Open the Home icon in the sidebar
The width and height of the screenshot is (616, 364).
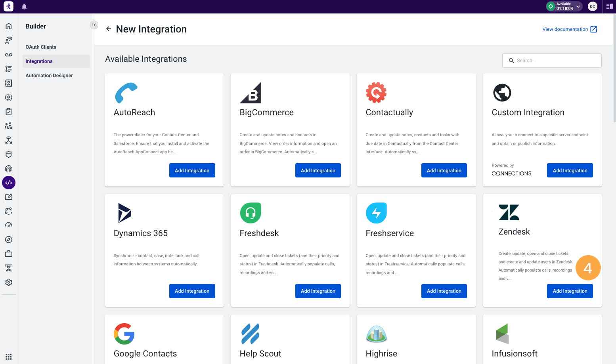coord(9,26)
